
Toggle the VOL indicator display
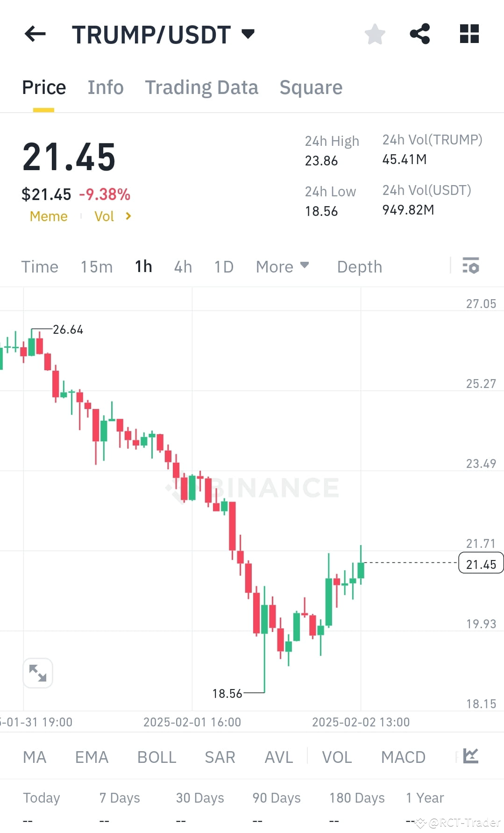click(x=336, y=756)
